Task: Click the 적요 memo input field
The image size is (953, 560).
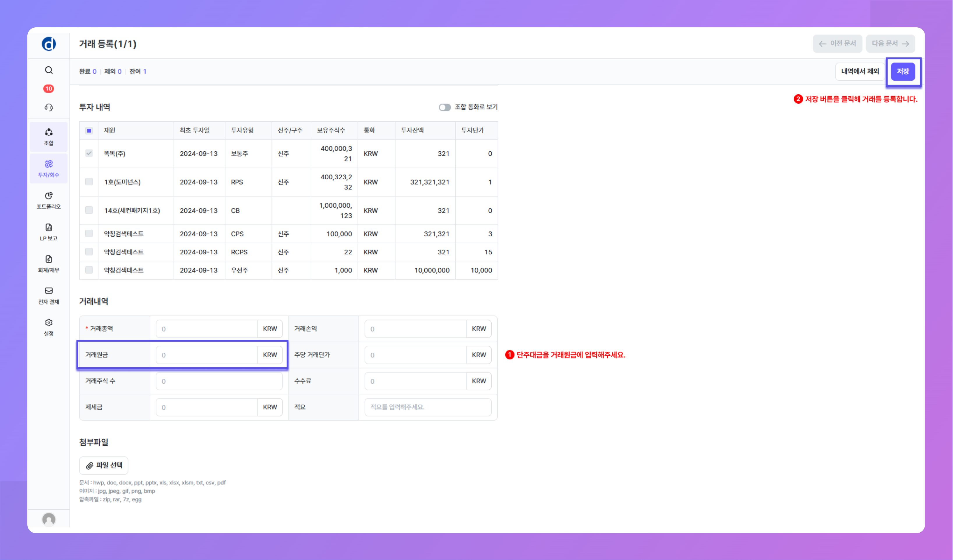Action: [x=427, y=407]
